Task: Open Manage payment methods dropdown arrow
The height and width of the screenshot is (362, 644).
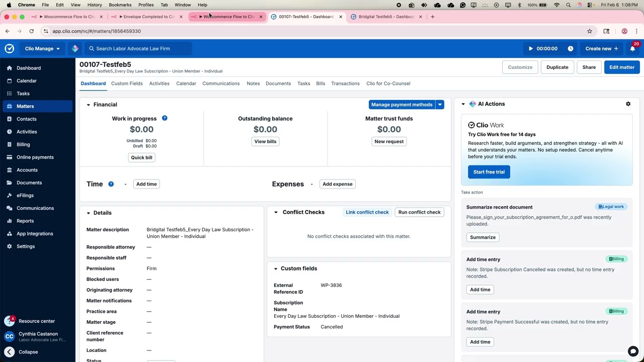Action: point(440,105)
